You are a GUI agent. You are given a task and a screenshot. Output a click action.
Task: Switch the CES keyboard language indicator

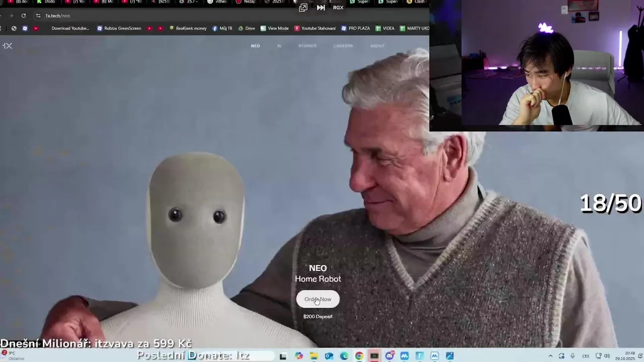[586, 356]
